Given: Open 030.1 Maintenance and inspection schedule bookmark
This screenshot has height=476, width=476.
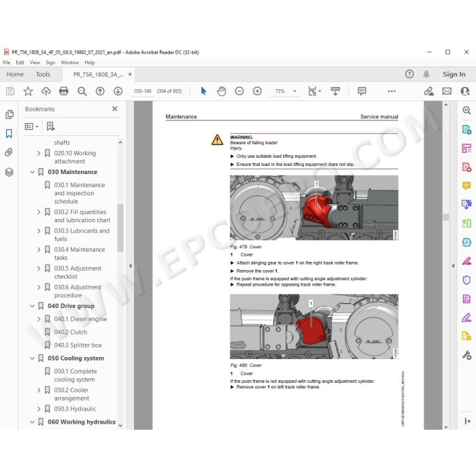Looking at the screenshot, I should 80,193.
